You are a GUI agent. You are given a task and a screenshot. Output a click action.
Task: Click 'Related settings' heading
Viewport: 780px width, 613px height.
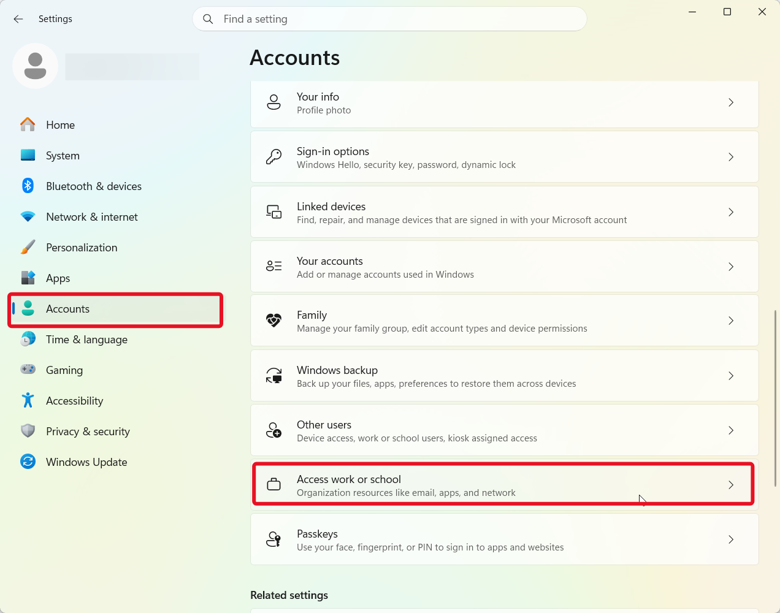(289, 595)
